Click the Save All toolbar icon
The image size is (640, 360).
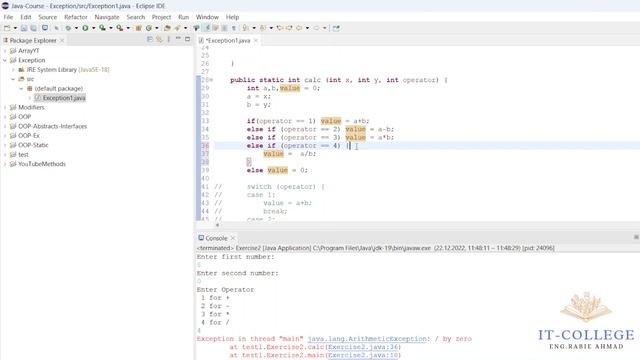point(33,28)
